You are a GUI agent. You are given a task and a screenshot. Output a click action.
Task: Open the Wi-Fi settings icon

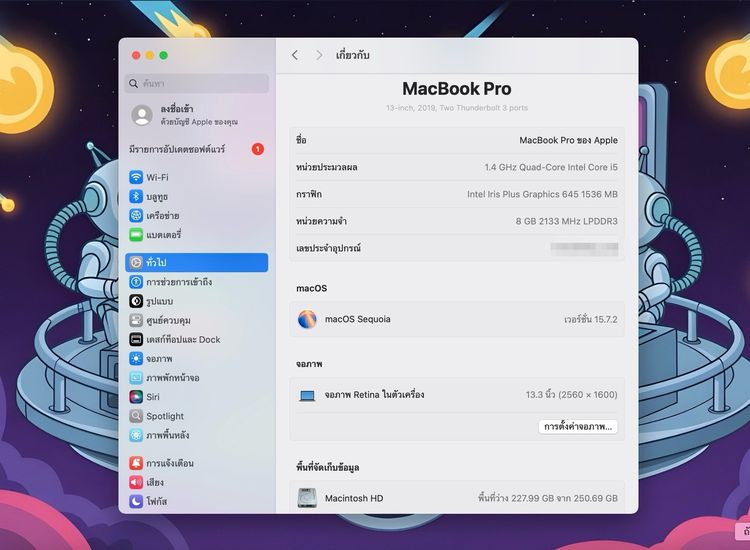[x=136, y=177]
